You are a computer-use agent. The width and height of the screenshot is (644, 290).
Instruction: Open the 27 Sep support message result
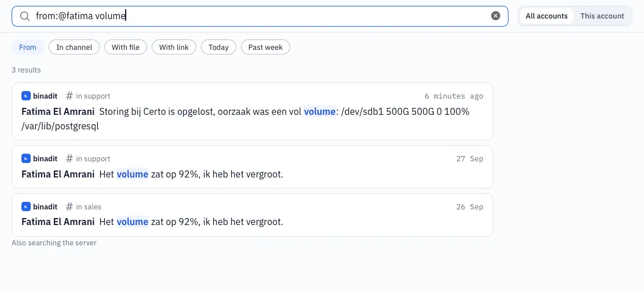(x=252, y=166)
